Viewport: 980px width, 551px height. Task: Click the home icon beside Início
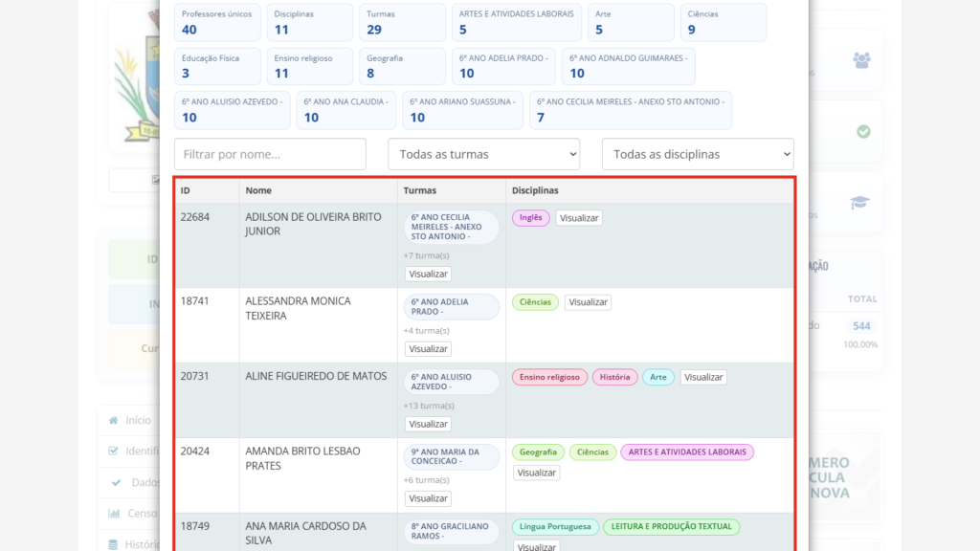tap(114, 420)
